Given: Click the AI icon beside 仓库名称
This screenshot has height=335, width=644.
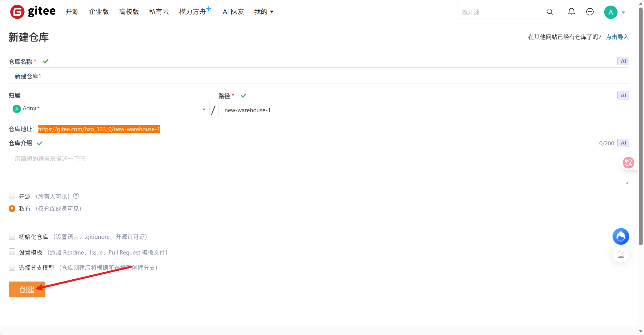Looking at the screenshot, I should point(623,61).
